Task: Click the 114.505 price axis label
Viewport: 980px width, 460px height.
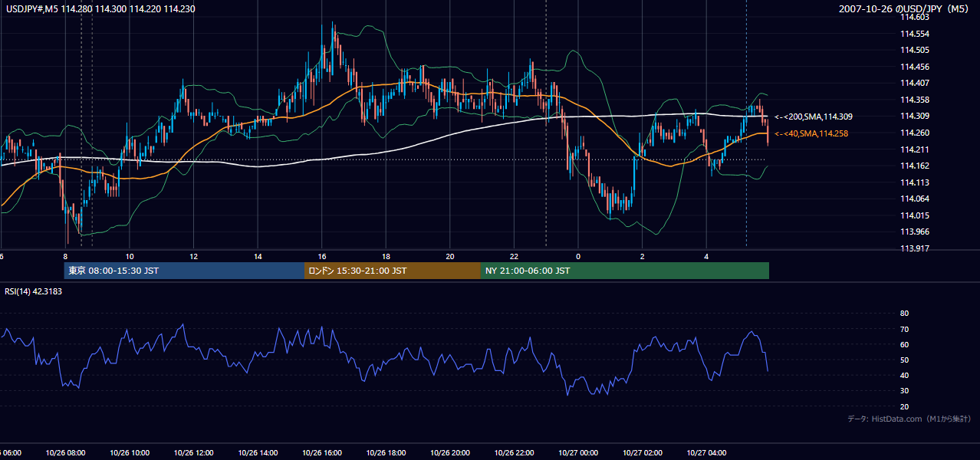Action: coord(915,50)
